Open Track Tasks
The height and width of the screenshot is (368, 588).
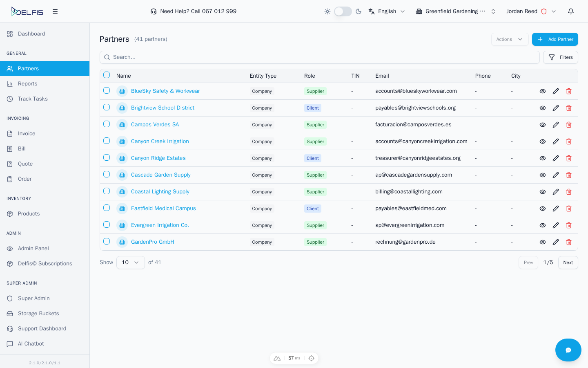[32, 99]
